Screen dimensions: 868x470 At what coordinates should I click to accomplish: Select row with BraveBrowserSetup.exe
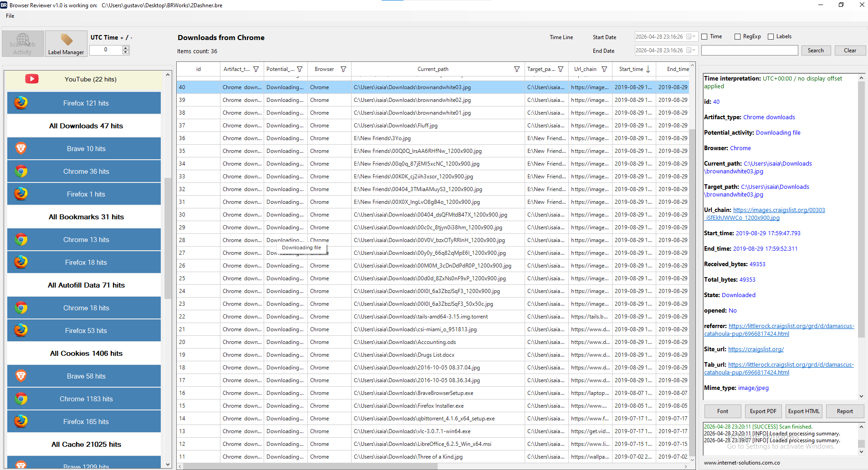[432, 393]
